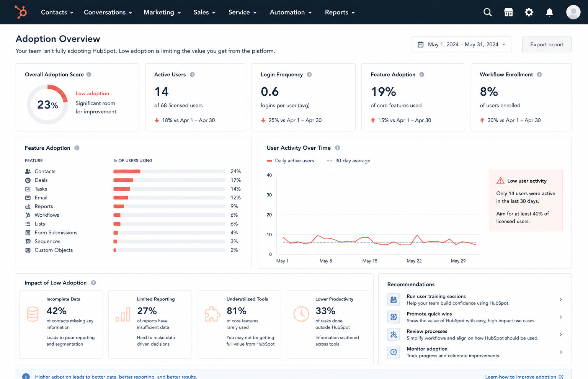This screenshot has height=379, width=588.
Task: Click the Reports chart icon in feature list
Action: 28,206
